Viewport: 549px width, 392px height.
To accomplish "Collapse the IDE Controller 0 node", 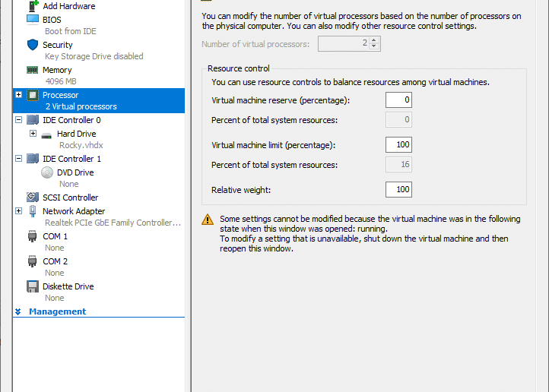I will [19, 120].
